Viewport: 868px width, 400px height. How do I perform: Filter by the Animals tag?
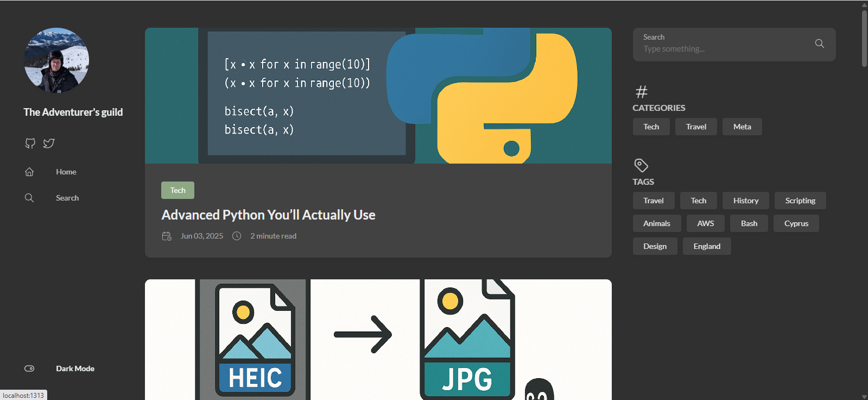point(657,223)
